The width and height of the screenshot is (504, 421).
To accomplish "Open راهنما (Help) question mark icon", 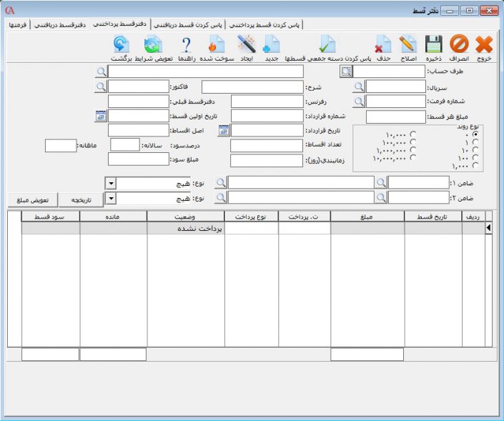I will (x=187, y=46).
